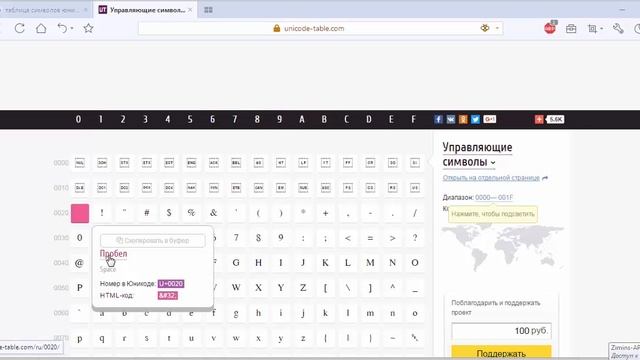Open dropdown arrow in address bar
This screenshot has width=640, height=360.
(x=497, y=28)
